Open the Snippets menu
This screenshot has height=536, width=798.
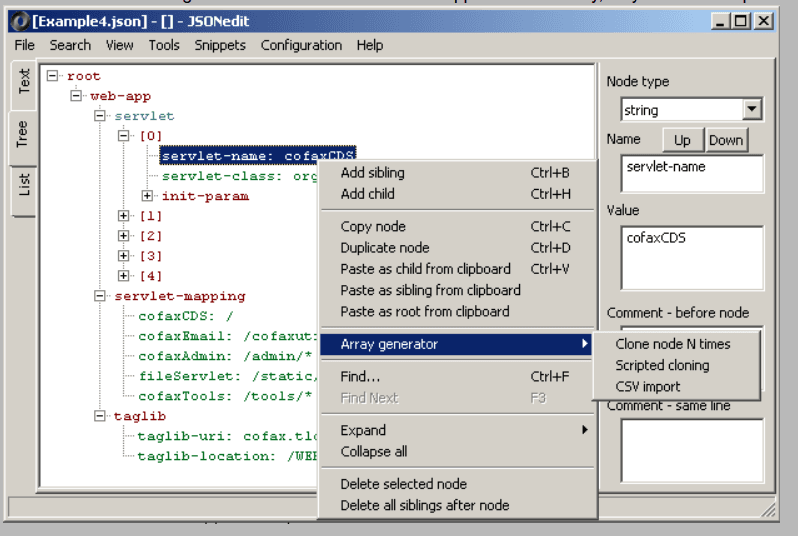pyautogui.click(x=220, y=45)
